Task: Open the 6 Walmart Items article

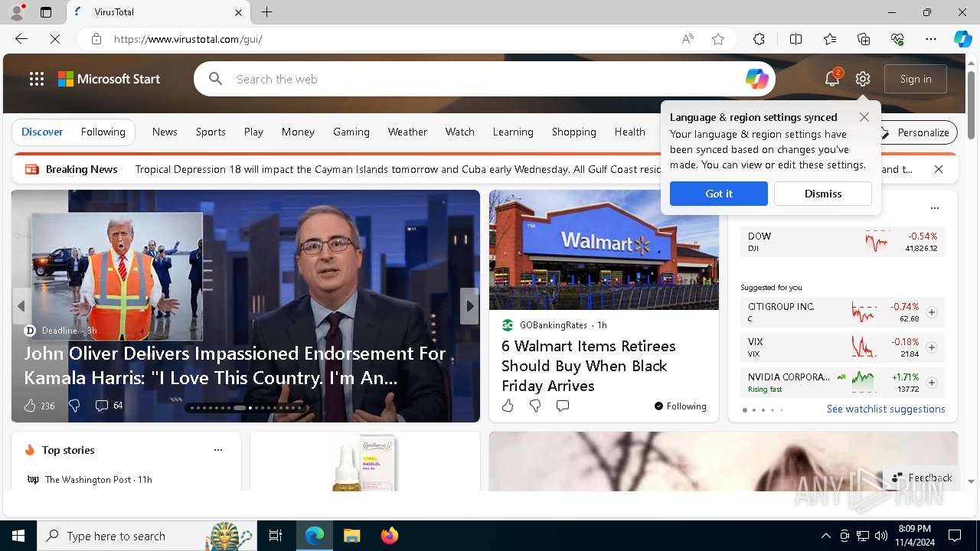Action: [x=589, y=366]
